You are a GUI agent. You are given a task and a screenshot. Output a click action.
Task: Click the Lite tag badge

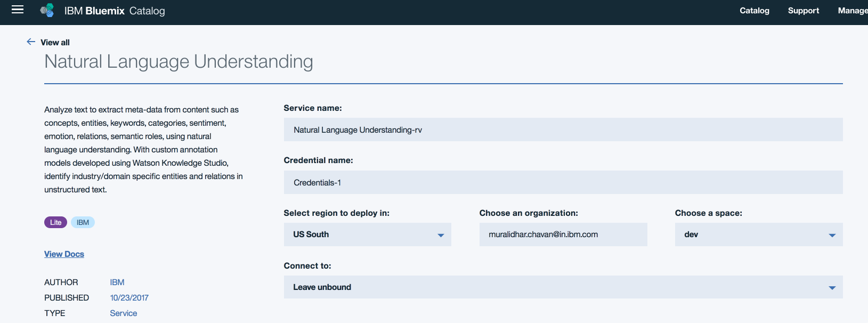point(55,222)
